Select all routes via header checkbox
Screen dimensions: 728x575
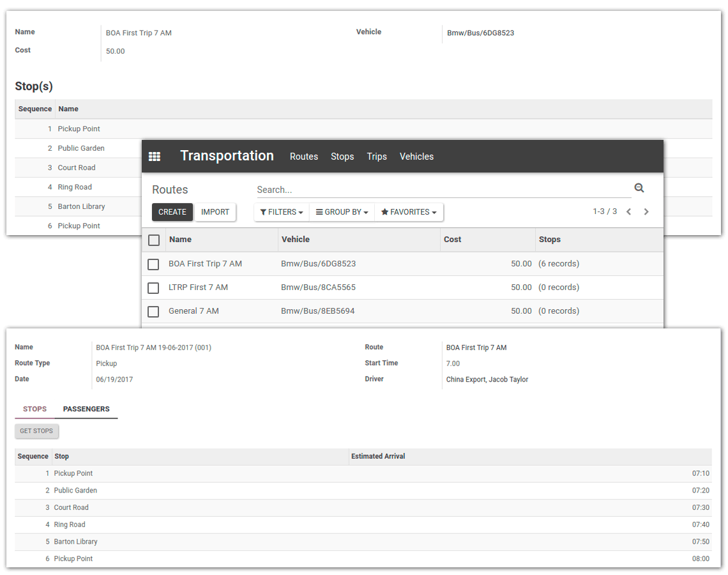(153, 240)
